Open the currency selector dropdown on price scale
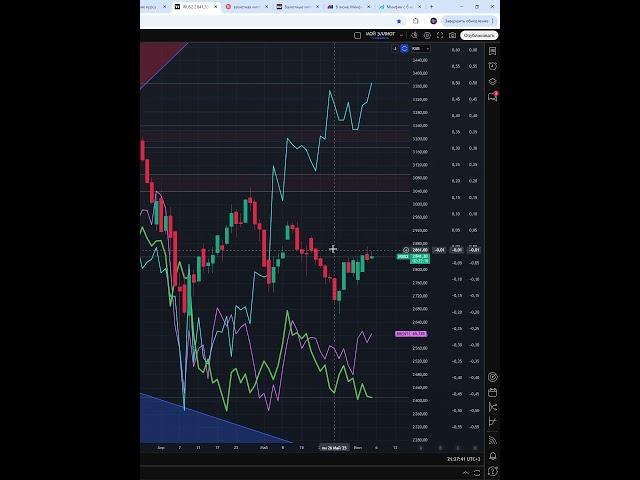Viewport: 640px width, 480px height. tap(420, 49)
